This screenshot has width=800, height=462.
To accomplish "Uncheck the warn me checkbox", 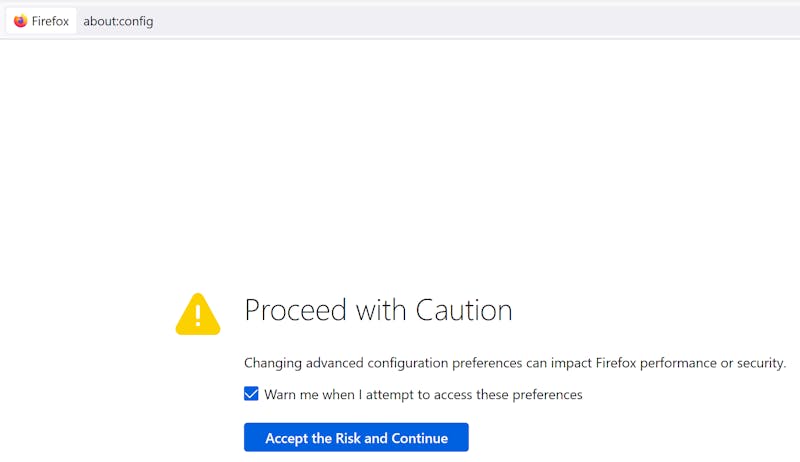I will [x=251, y=394].
